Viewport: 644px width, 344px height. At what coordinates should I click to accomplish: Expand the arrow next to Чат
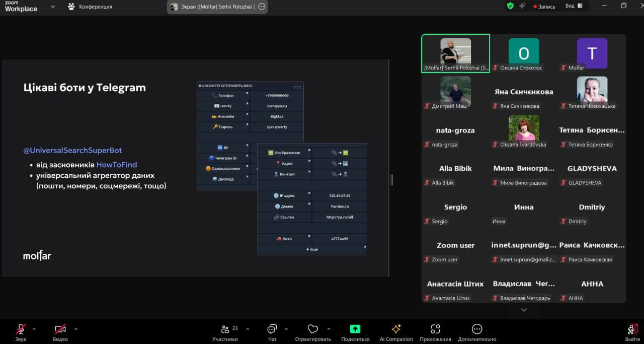286,329
